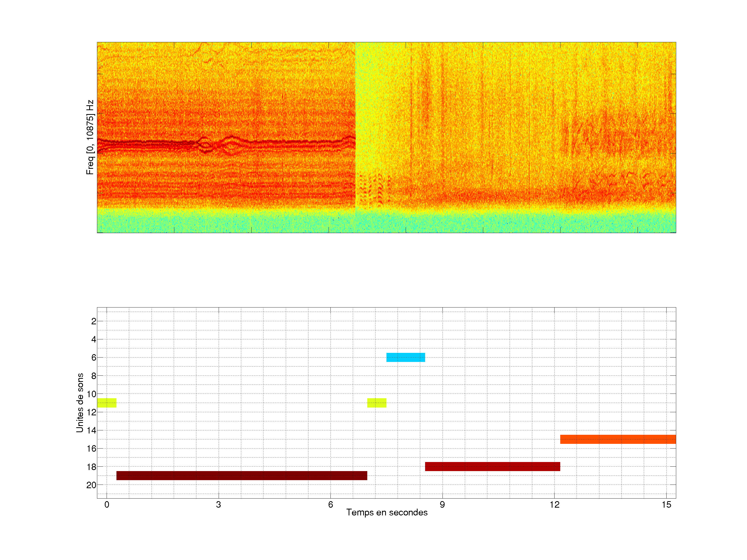Click the 'Temps en secondes' axis label
This screenshot has width=747, height=560.
[x=387, y=512]
